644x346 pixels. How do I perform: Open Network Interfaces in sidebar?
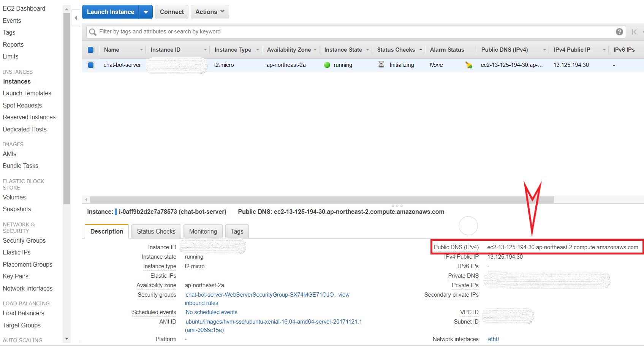(x=28, y=288)
